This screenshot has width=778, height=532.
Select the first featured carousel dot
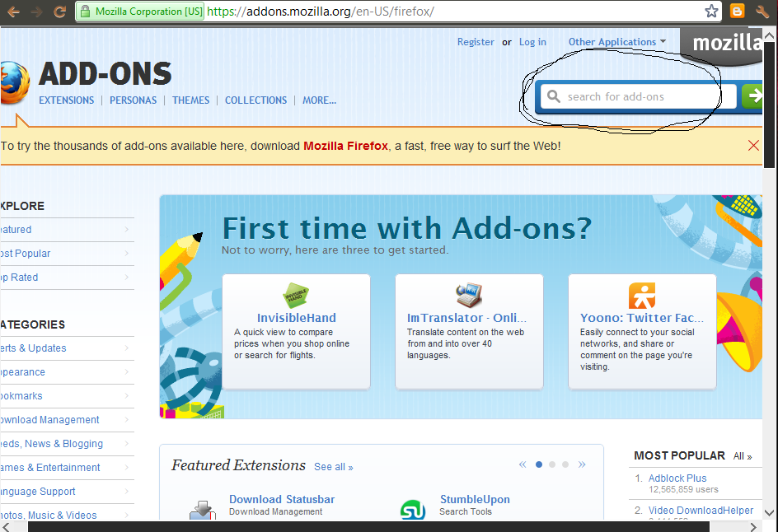tap(539, 464)
